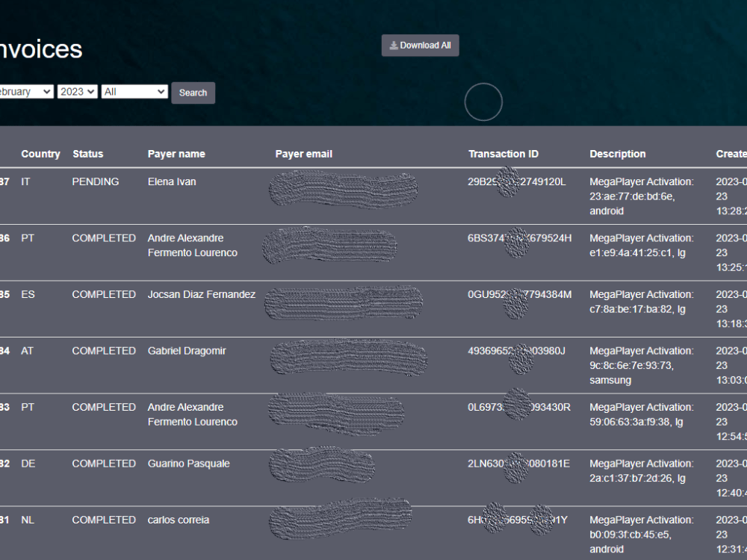Viewport: 747px width, 560px height.
Task: Click COMPLETED status in Gabriel Dragomir row
Action: [104, 351]
